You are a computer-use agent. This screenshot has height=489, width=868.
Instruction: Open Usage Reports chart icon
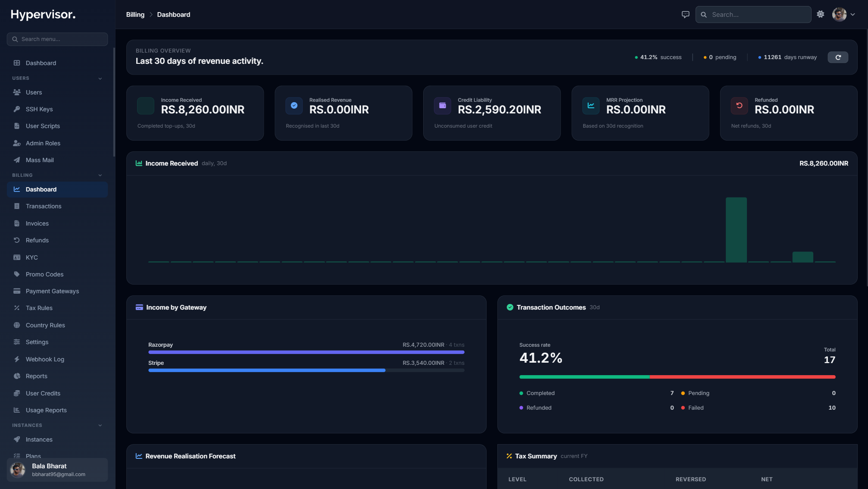click(x=17, y=410)
